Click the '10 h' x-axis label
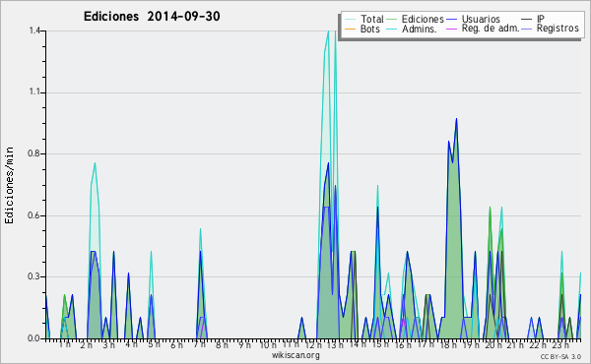Screen dimensions: 591x364 tap(268, 344)
